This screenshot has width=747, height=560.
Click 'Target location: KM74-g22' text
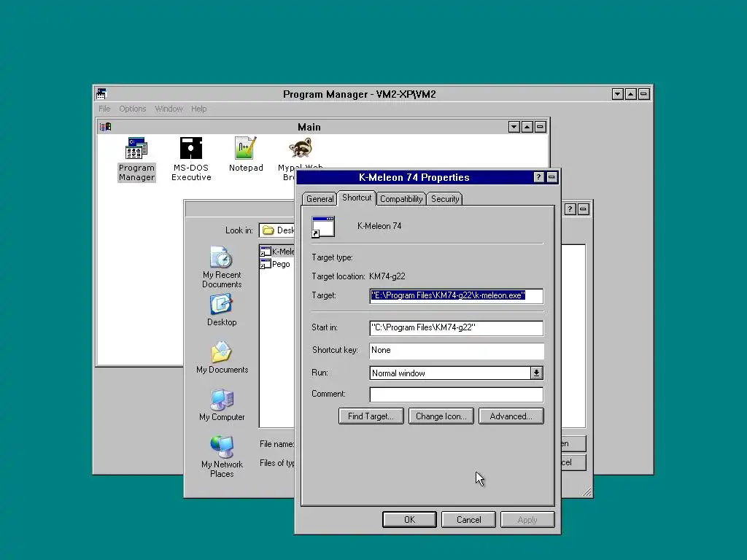[358, 276]
